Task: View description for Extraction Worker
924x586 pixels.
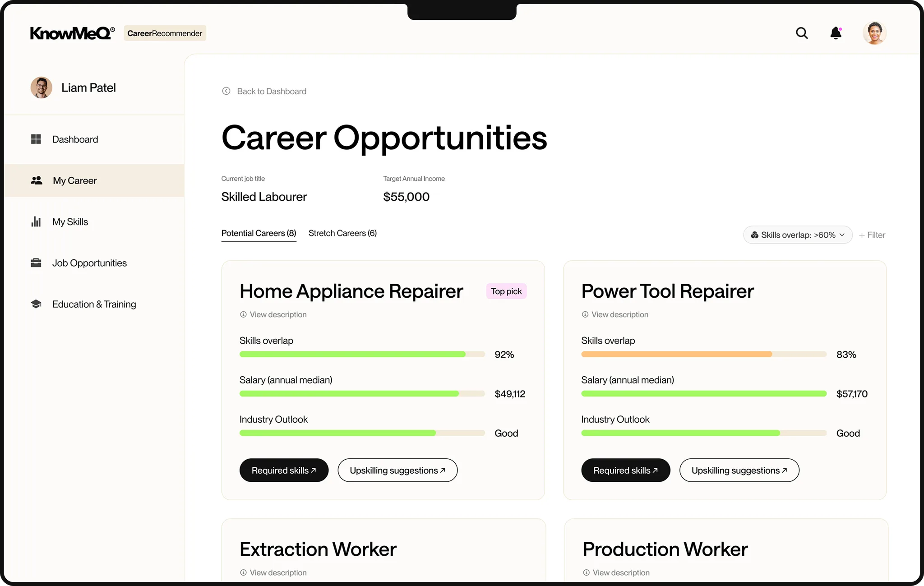Action: (278, 572)
